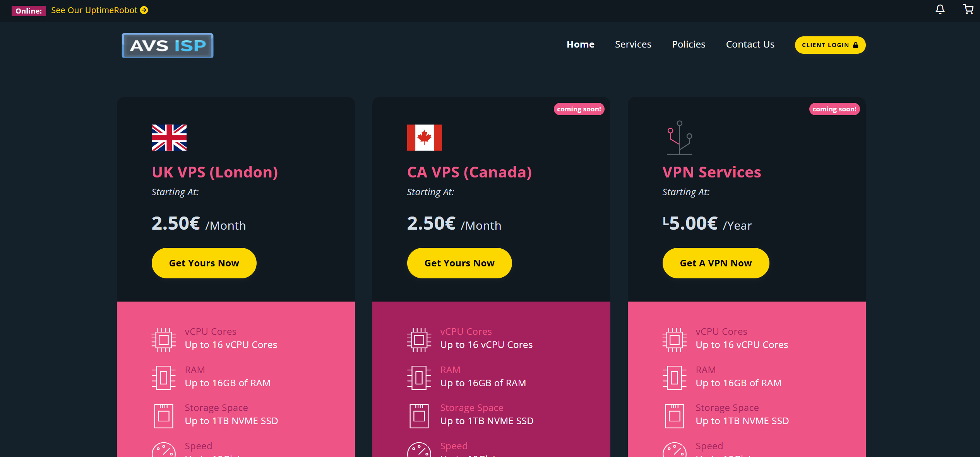Click the Client Login button
Image resolution: width=980 pixels, height=457 pixels.
pyautogui.click(x=830, y=45)
